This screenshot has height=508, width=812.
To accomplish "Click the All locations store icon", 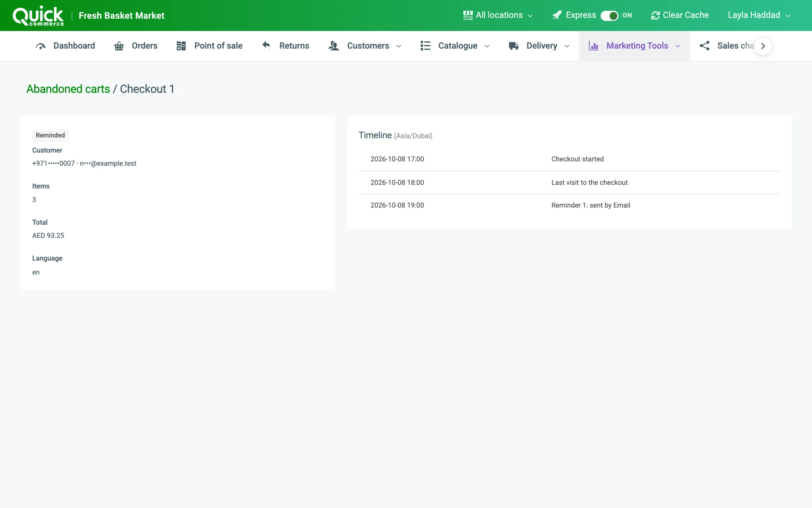I will [468, 16].
